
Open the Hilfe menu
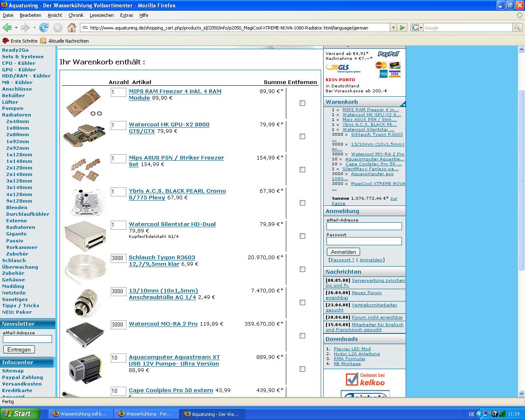point(144,15)
